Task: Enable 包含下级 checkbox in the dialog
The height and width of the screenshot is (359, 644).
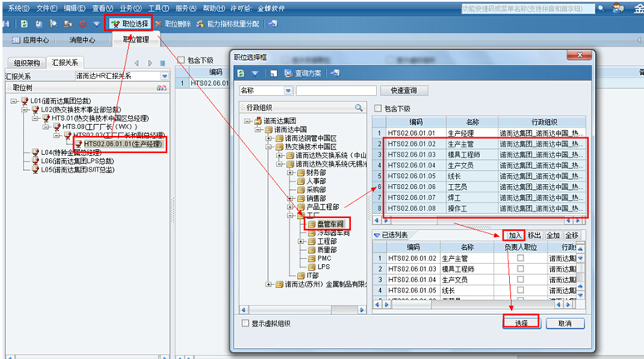Action: [379, 107]
